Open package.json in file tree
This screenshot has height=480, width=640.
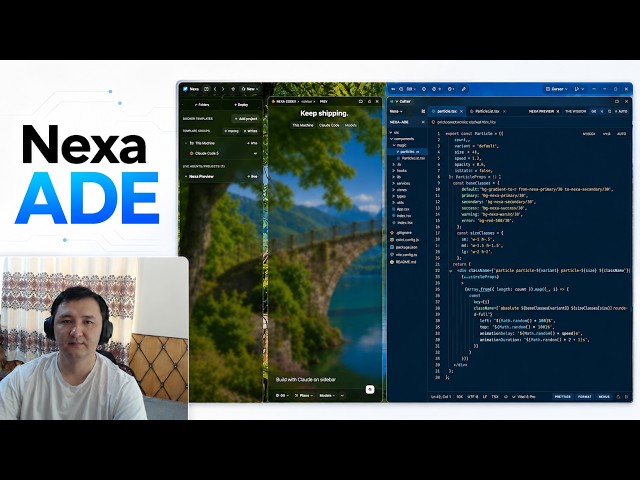tap(403, 247)
